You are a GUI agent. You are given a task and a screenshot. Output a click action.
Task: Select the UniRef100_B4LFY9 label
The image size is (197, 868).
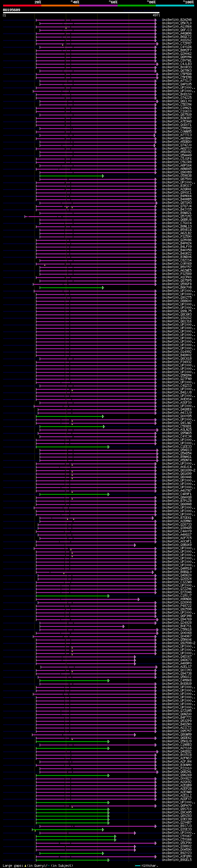pyautogui.click(x=176, y=247)
